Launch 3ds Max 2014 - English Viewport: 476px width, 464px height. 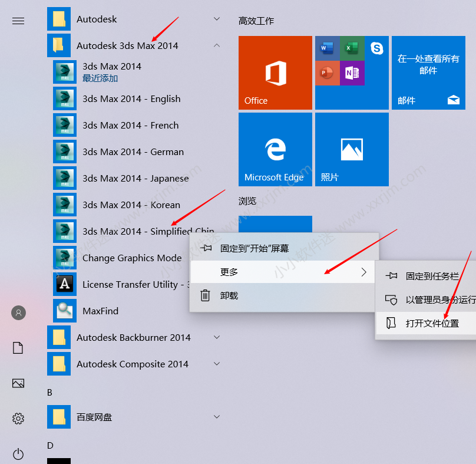click(131, 99)
